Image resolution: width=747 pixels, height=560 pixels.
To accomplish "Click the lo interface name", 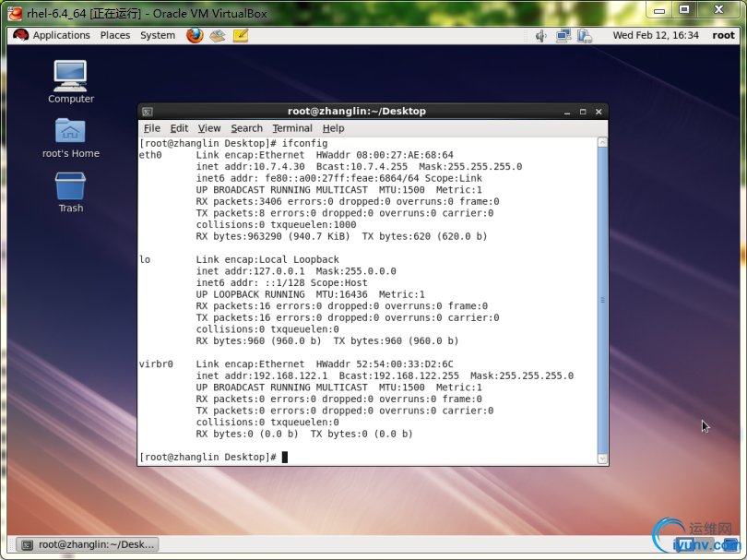I will [x=145, y=260].
